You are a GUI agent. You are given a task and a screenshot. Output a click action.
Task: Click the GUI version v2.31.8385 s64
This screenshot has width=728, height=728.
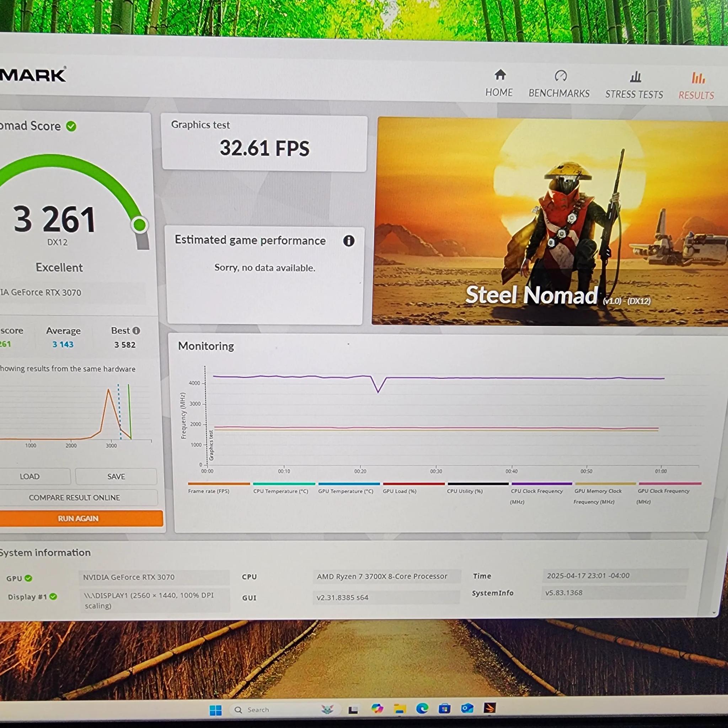[386, 597]
